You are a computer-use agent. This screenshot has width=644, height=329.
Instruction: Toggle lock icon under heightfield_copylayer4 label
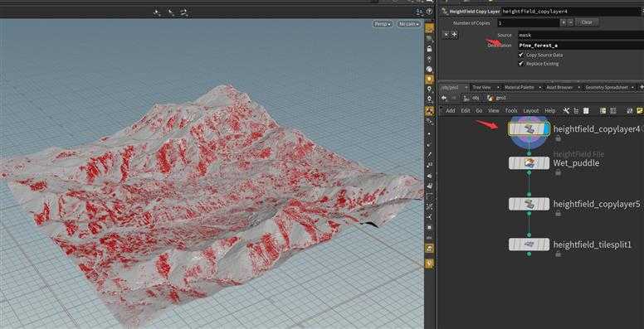click(x=558, y=138)
